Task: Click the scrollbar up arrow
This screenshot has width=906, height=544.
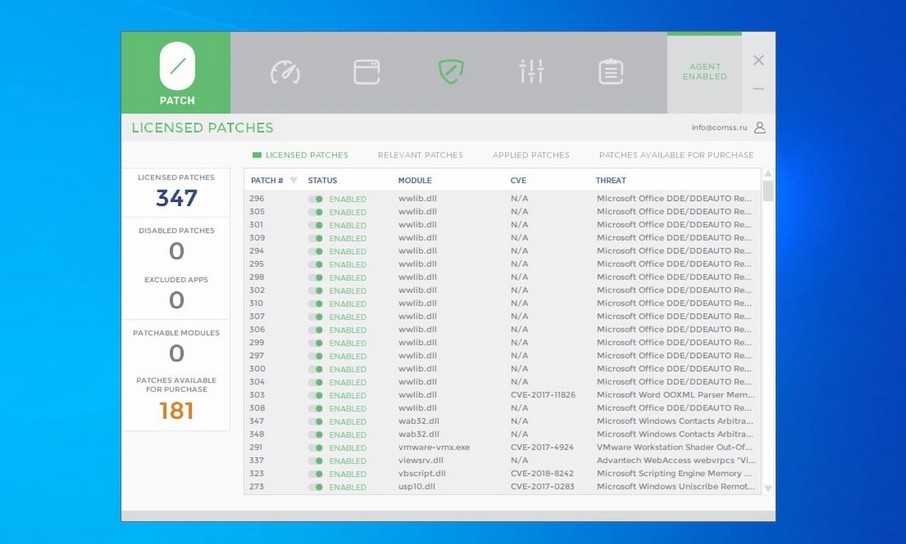Action: point(768,173)
